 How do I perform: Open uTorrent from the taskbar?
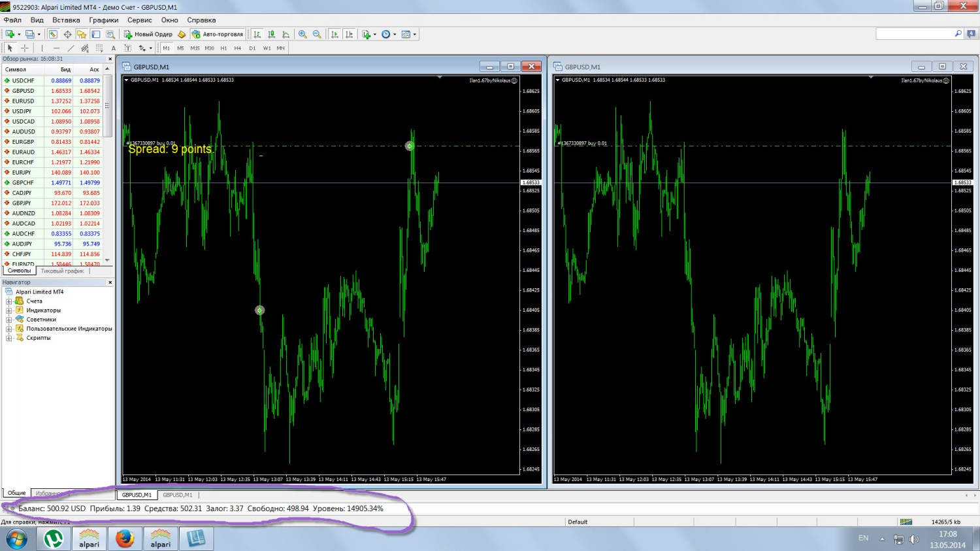(54, 539)
